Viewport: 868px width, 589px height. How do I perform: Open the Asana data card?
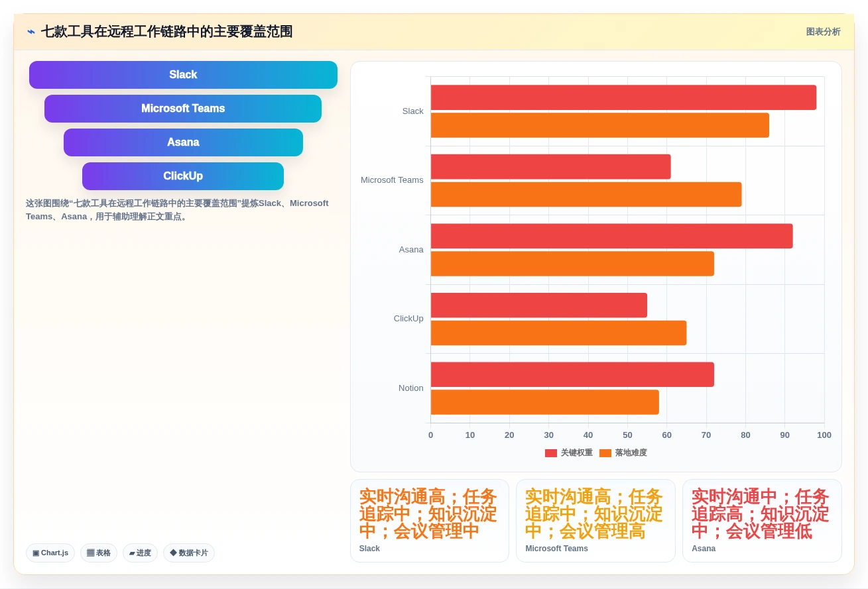pyautogui.click(x=762, y=521)
